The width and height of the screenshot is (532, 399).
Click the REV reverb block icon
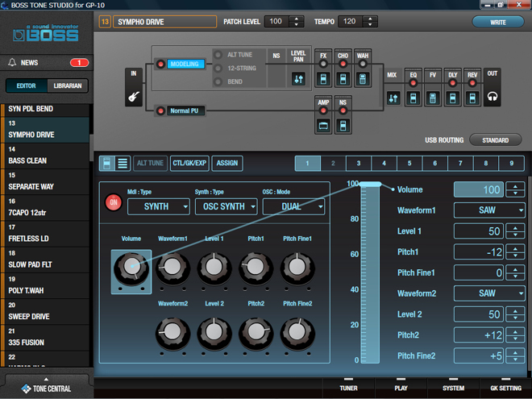[x=472, y=98]
